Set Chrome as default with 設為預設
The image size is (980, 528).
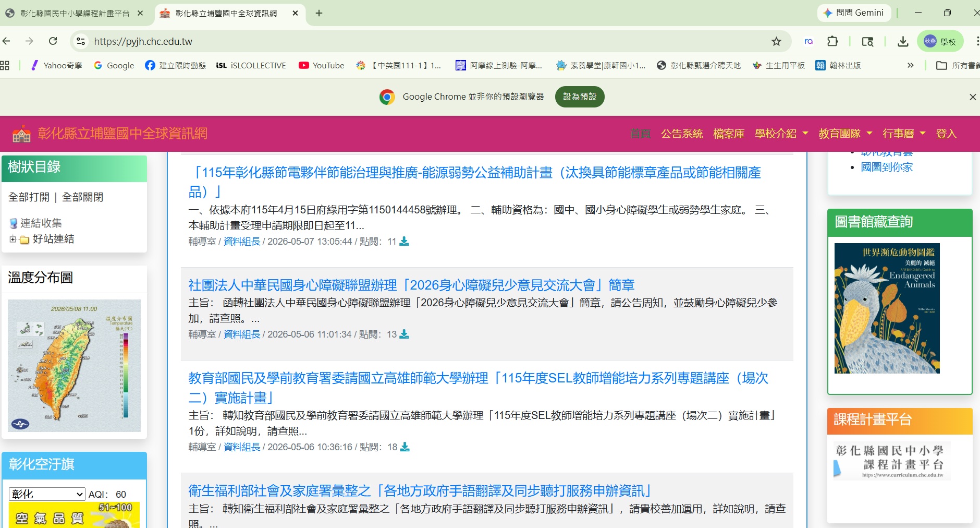[x=580, y=97]
